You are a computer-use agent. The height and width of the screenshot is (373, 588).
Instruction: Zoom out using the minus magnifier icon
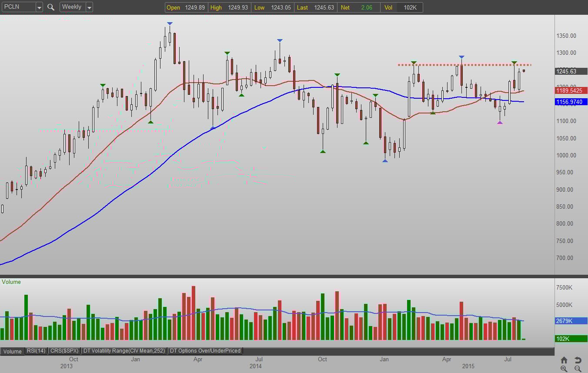coord(578,369)
